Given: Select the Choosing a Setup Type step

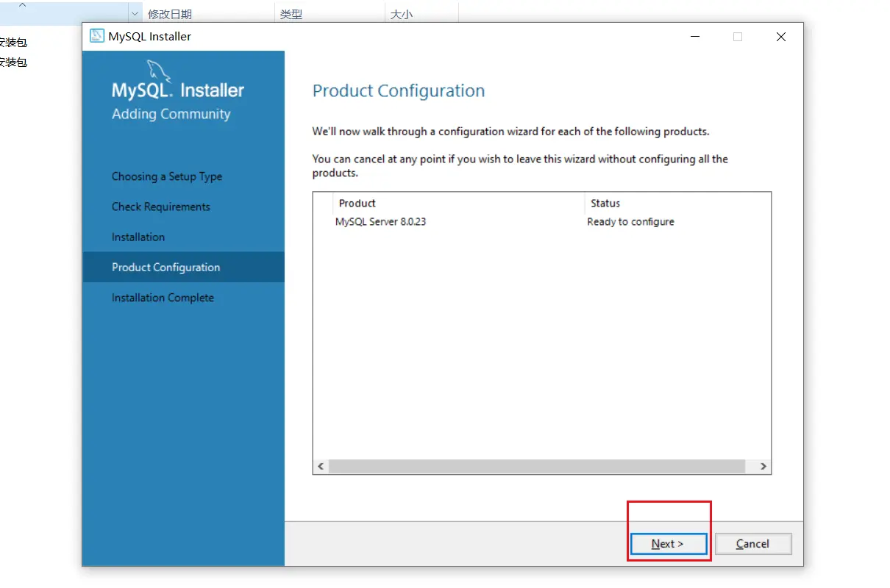Looking at the screenshot, I should (167, 176).
